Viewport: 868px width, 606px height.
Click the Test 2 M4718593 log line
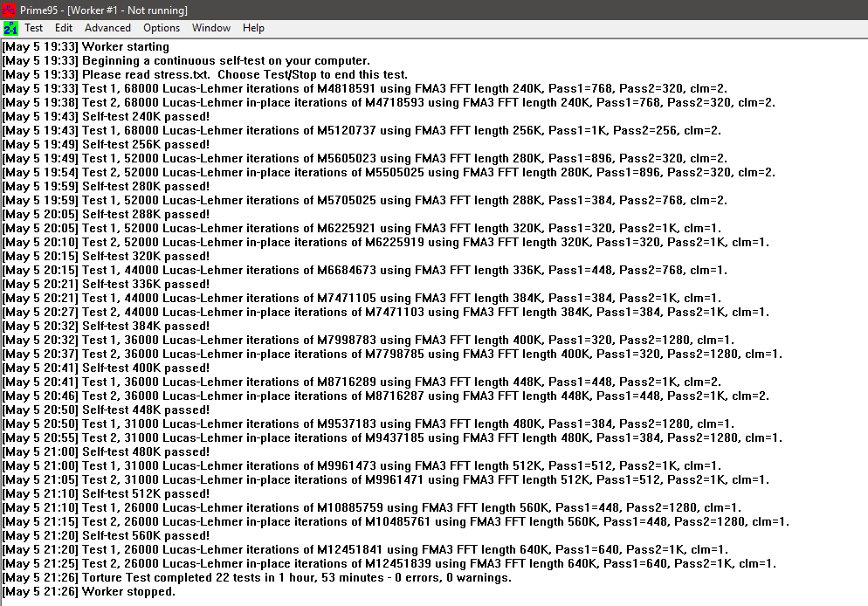tap(389, 102)
